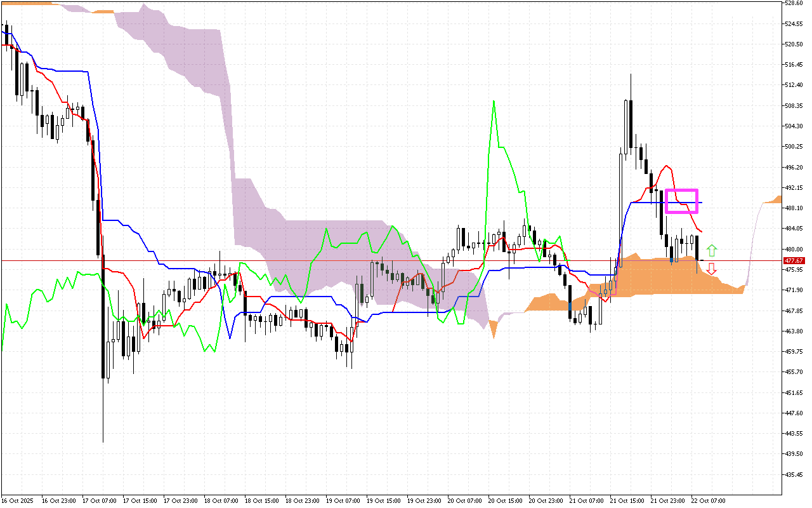The width and height of the screenshot is (812, 508).
Task: Click the 500.25 price axis label
Action: tap(794, 147)
